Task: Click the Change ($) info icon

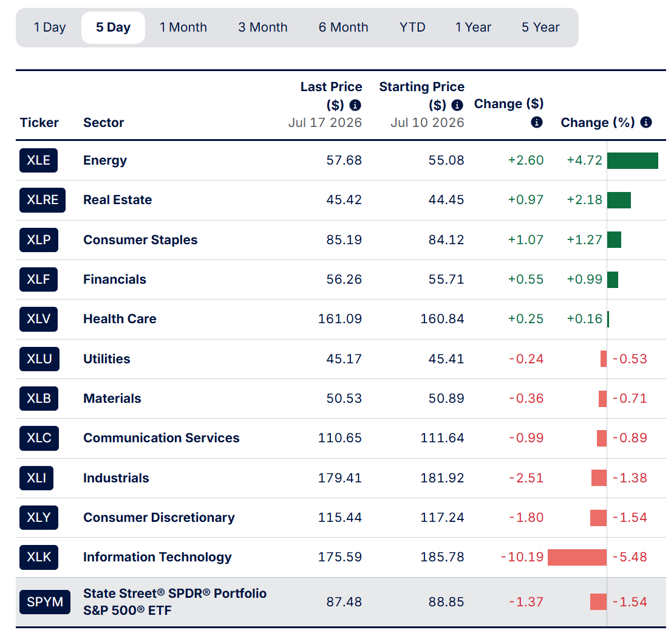Action: [x=537, y=122]
